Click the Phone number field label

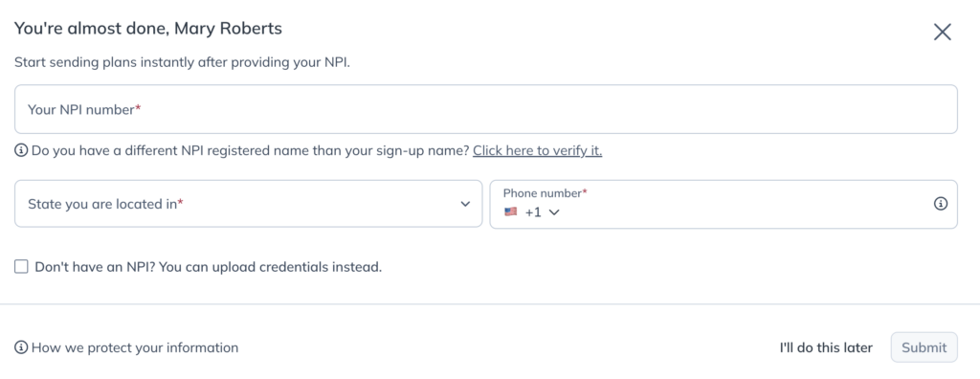(545, 193)
